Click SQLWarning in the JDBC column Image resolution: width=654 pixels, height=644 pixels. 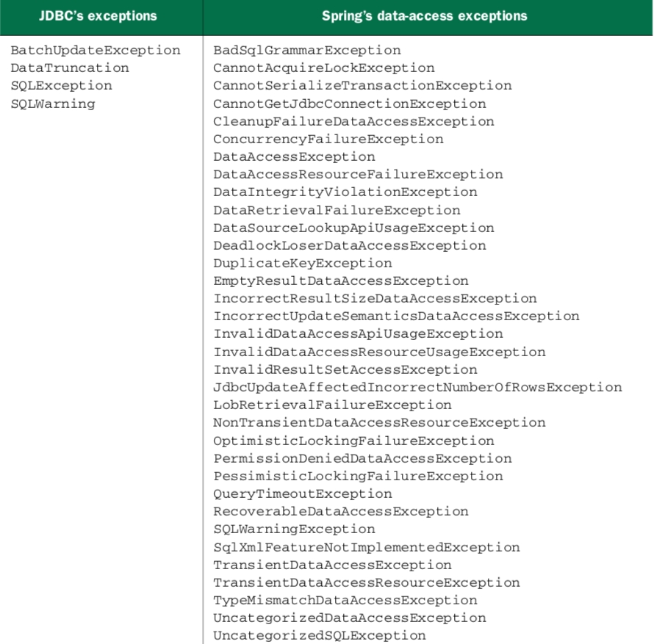tap(53, 104)
